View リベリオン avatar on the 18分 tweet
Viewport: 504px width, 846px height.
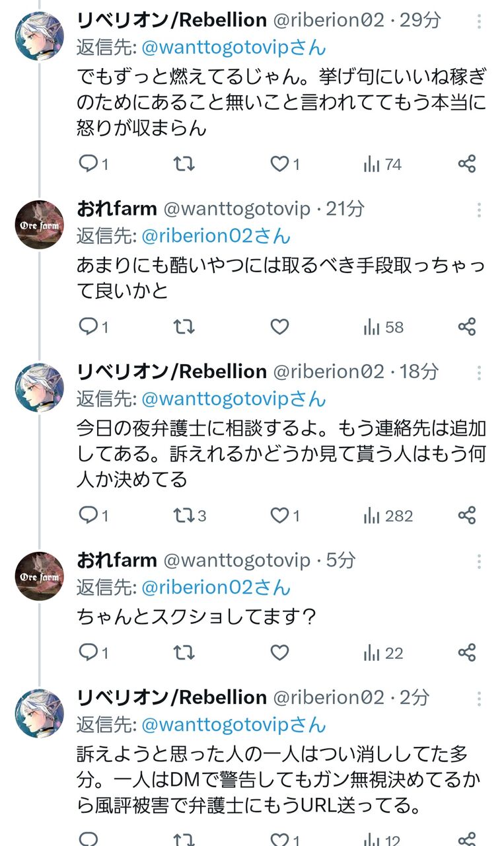(40, 387)
